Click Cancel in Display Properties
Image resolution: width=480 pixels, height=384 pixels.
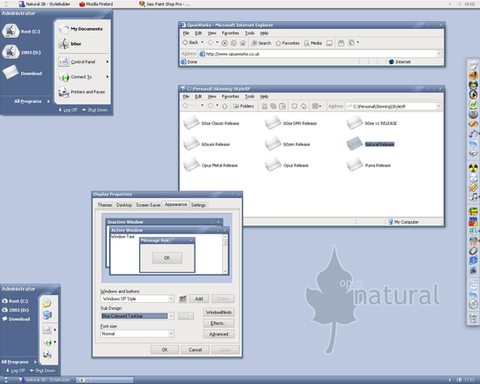[x=195, y=350]
